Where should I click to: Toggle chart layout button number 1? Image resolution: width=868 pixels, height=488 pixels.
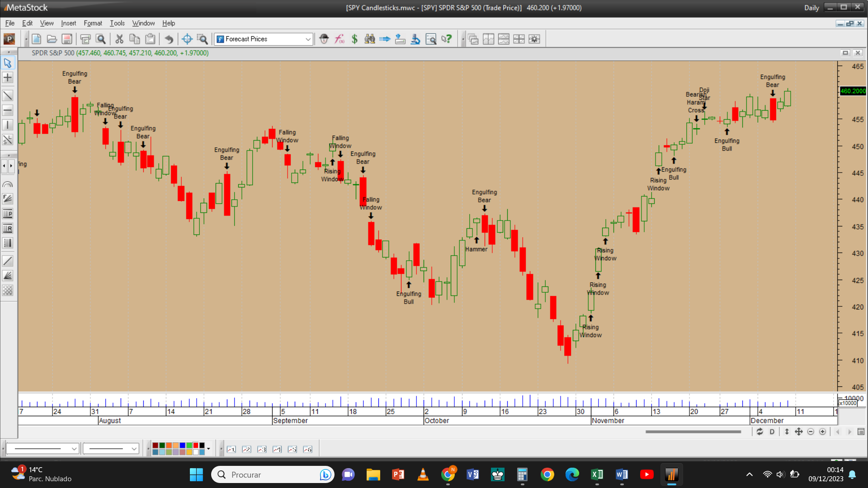231,449
